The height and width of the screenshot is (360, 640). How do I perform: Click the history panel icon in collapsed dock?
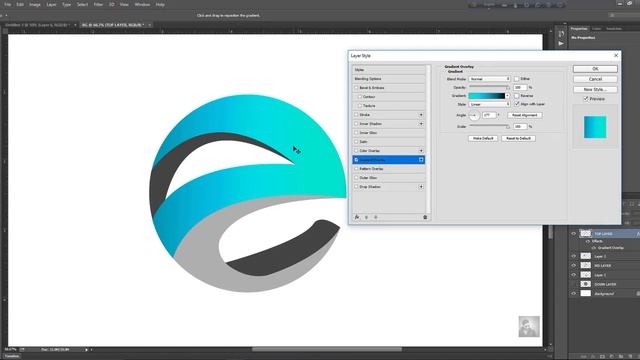561,34
